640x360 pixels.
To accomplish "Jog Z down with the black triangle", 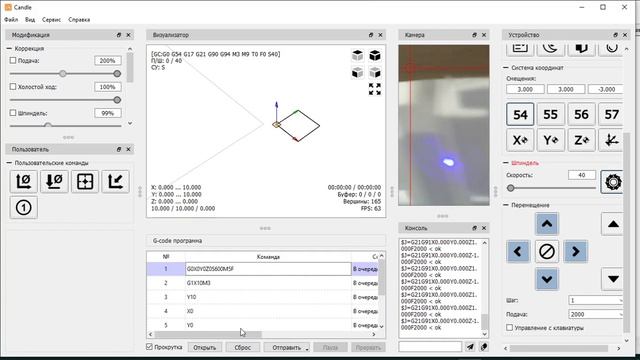I will 612,279.
